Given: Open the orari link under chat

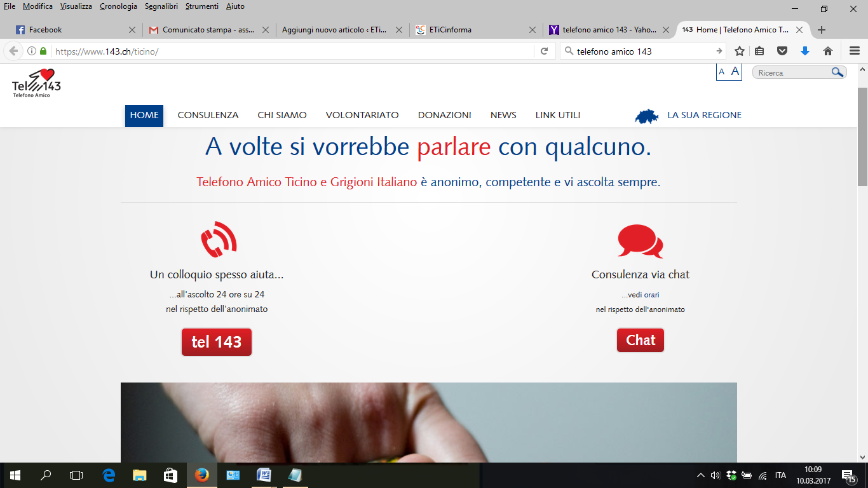Looking at the screenshot, I should (651, 295).
